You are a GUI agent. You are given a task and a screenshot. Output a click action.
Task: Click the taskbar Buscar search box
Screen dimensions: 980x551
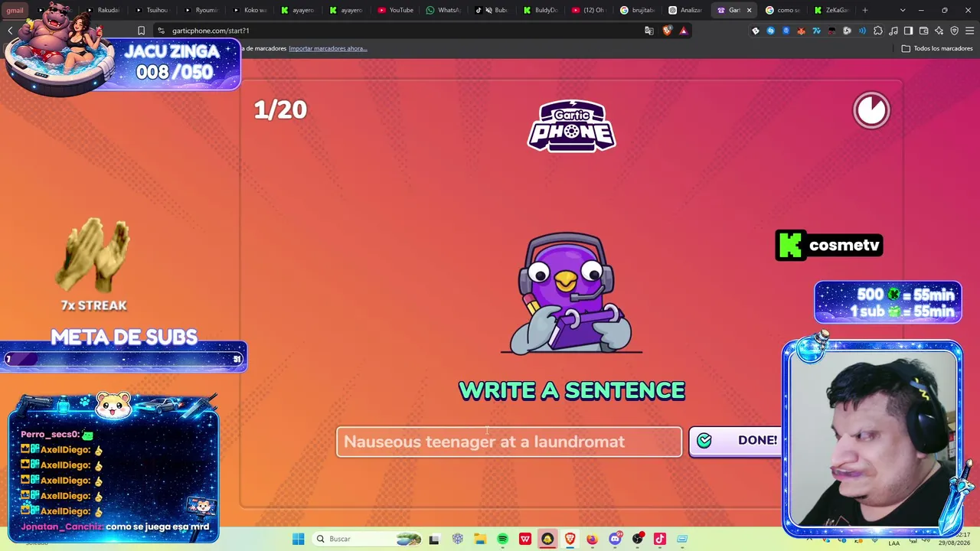[367, 539]
